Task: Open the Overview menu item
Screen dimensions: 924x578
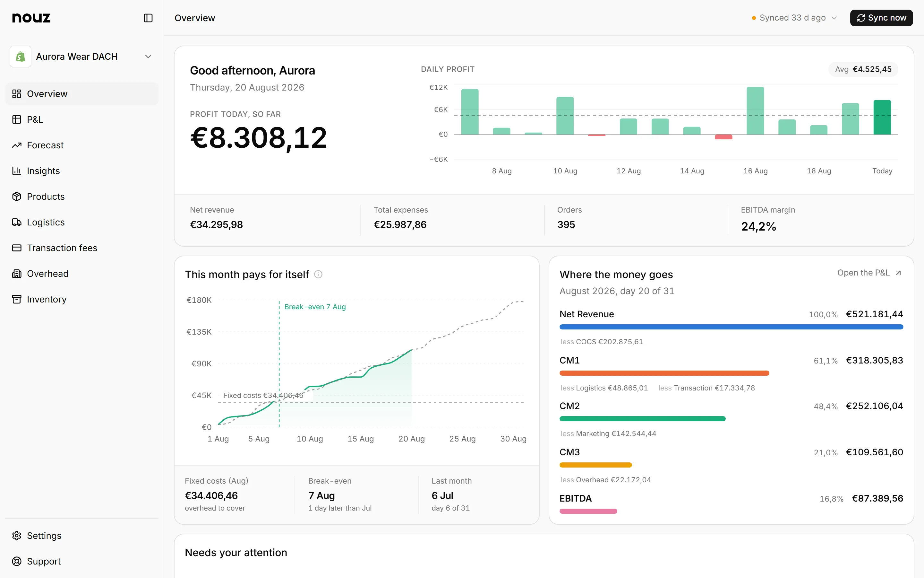Action: point(82,94)
